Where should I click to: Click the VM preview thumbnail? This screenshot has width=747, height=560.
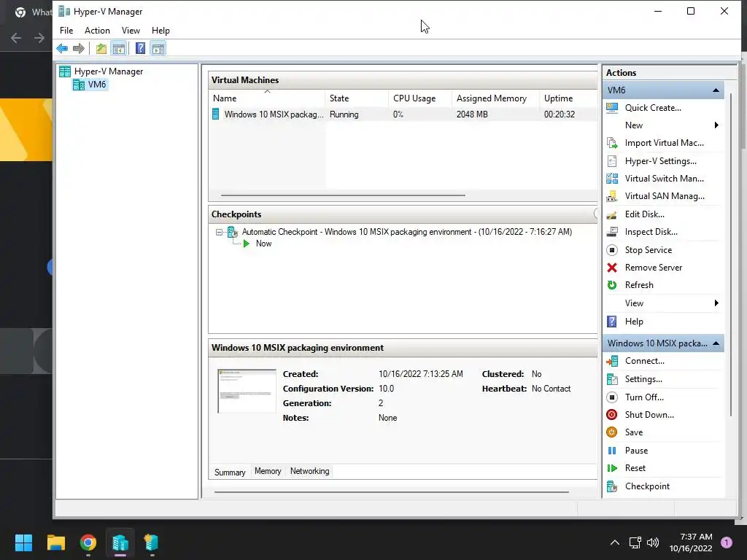click(x=247, y=391)
